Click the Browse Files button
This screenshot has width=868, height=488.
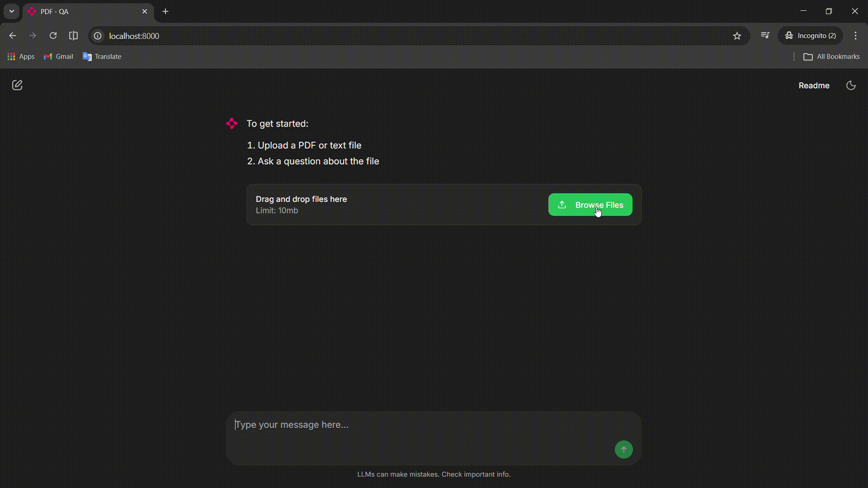click(590, 205)
